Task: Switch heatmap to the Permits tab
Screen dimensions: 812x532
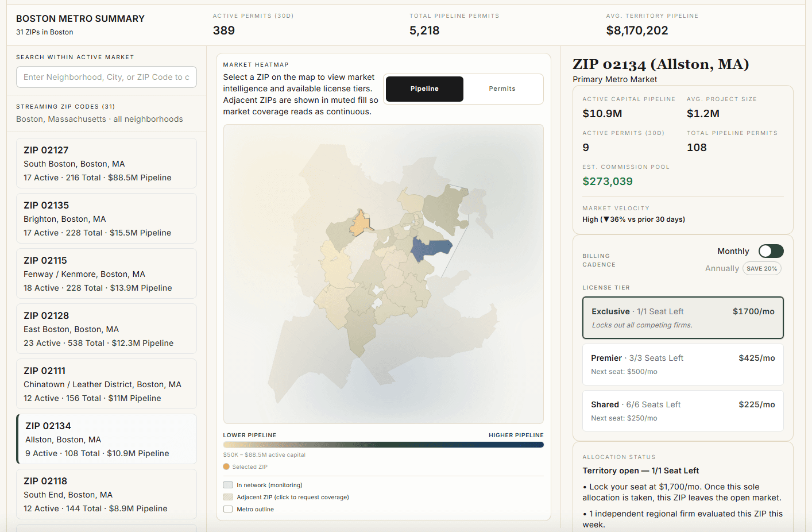Action: pyautogui.click(x=502, y=88)
